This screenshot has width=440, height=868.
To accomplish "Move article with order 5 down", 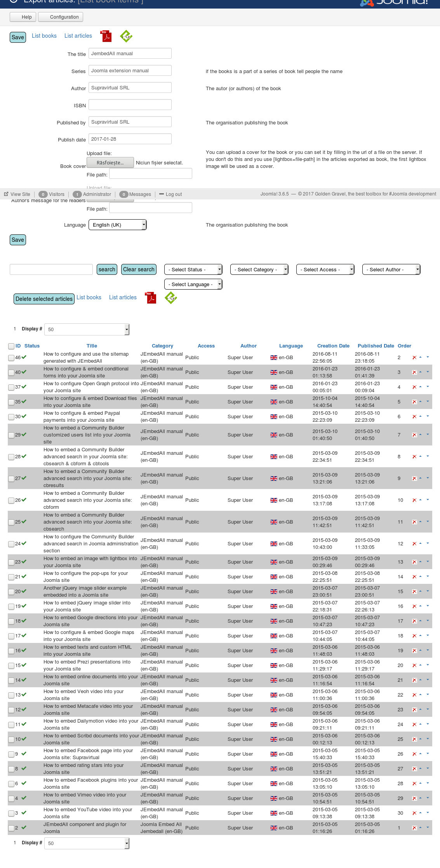I will pyautogui.click(x=428, y=402).
